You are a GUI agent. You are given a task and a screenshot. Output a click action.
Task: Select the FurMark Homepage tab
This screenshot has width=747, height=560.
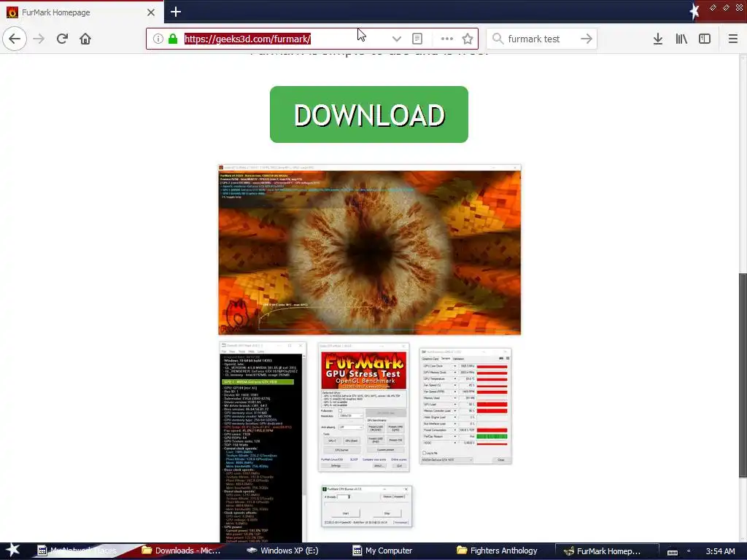82,12
